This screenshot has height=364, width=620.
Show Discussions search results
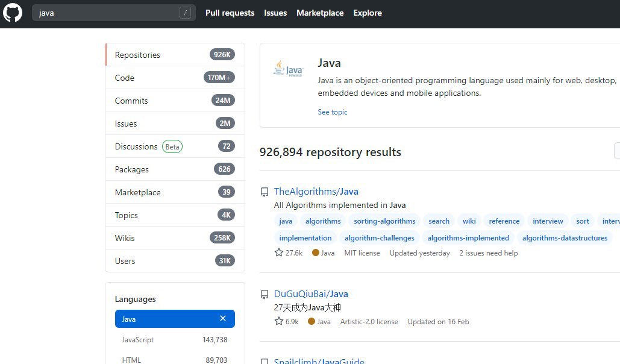tap(175, 146)
